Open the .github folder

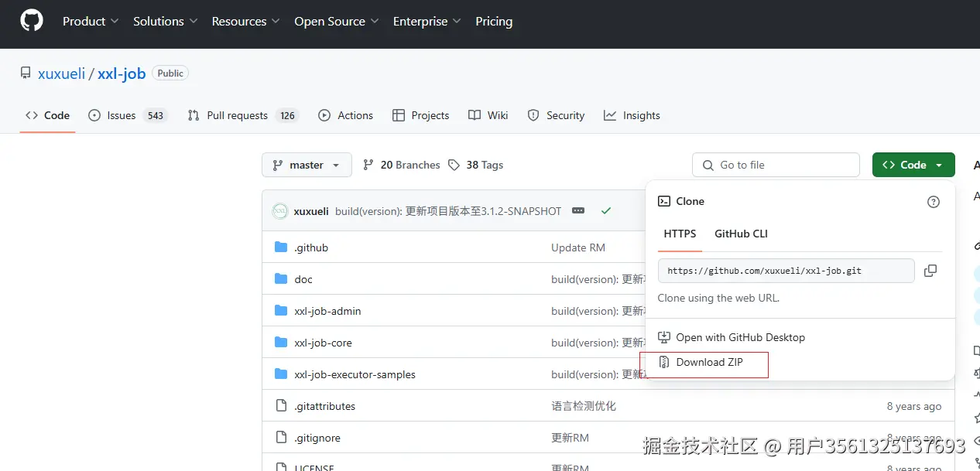pos(311,247)
